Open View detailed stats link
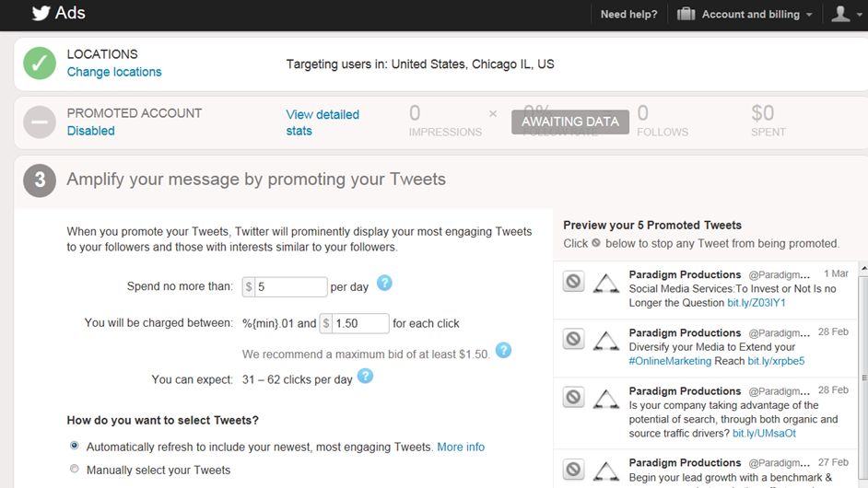The height and width of the screenshot is (488, 868). tap(322, 122)
